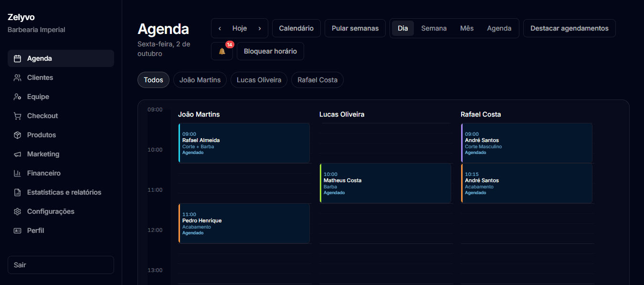
Task: Click the Produtos box icon
Action: (17, 135)
